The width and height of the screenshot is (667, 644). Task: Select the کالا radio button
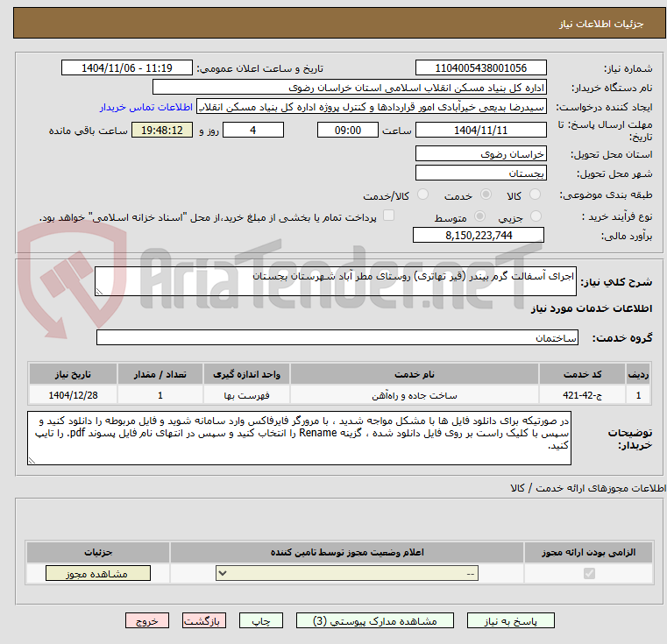click(536, 195)
